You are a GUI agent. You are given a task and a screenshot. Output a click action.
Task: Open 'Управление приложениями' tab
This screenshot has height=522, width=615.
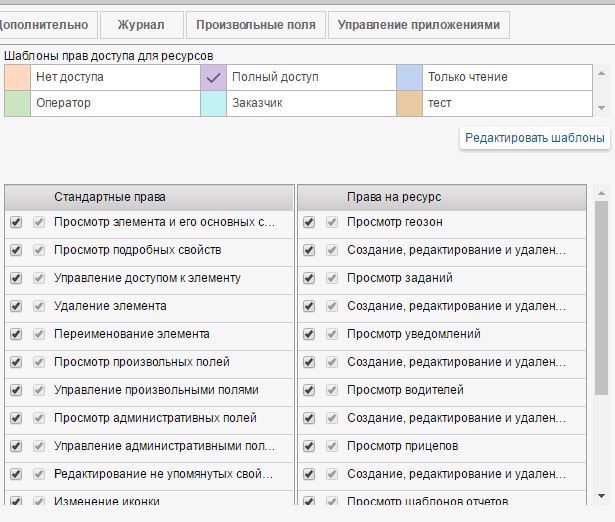418,25
